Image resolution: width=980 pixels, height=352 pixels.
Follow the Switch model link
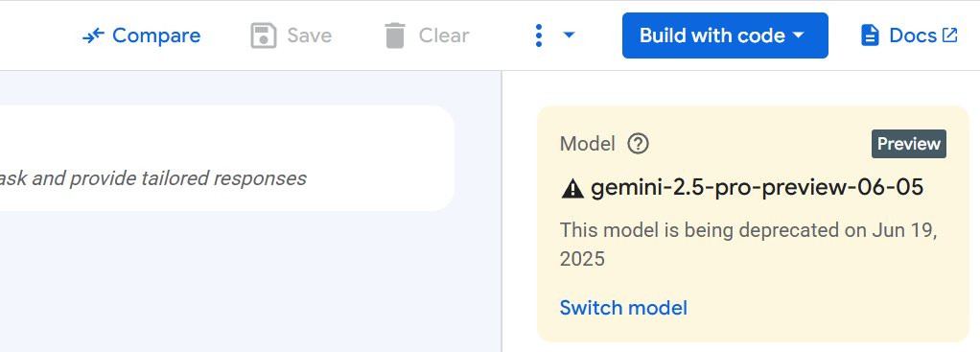tap(623, 308)
